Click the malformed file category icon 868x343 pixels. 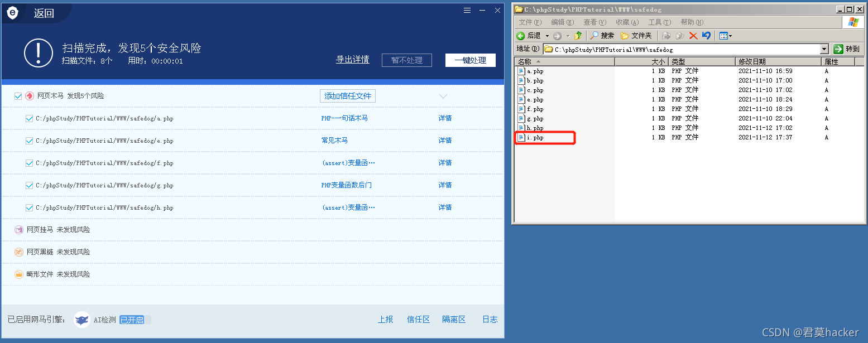point(19,274)
